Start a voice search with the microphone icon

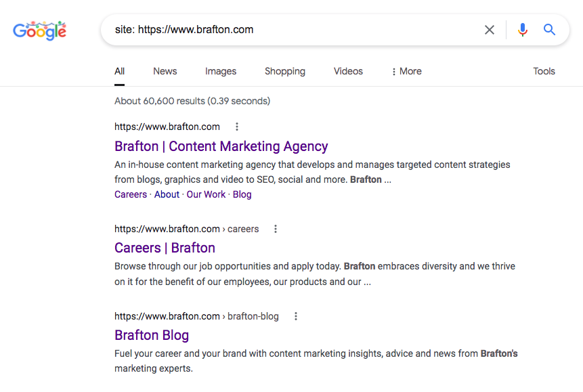[522, 30]
